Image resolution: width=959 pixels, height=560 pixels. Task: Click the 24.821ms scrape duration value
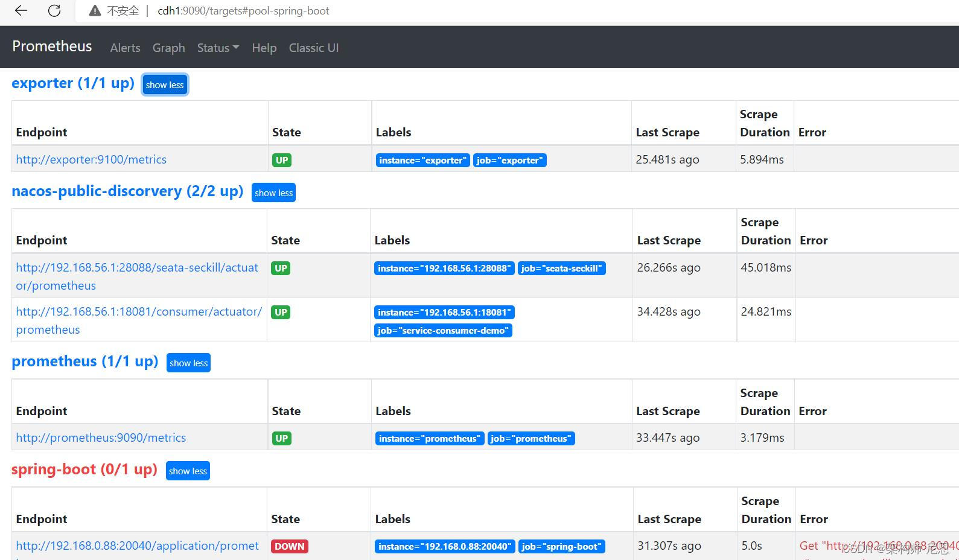point(766,311)
